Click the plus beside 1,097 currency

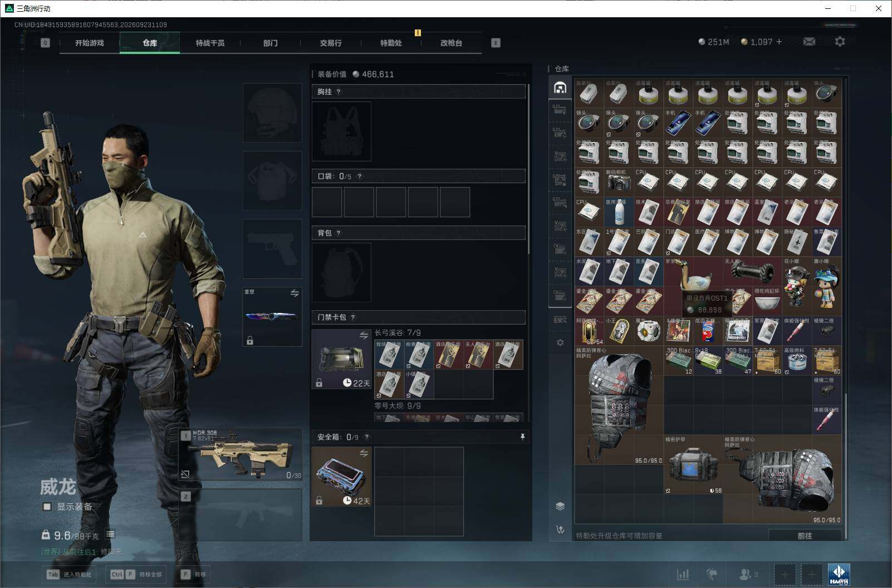pyautogui.click(x=779, y=42)
